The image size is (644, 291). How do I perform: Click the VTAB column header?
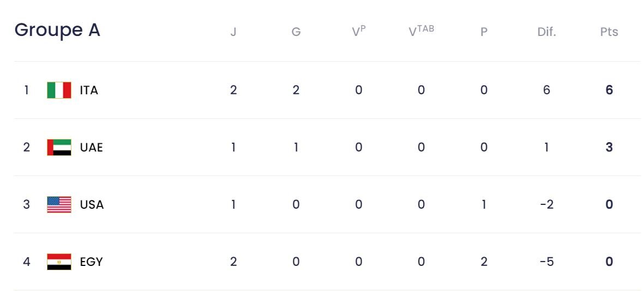(x=421, y=31)
